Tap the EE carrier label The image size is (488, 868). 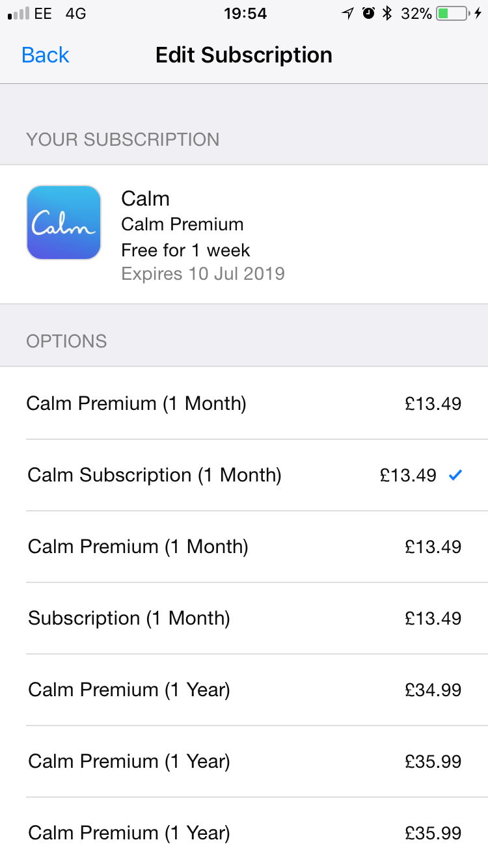(43, 14)
